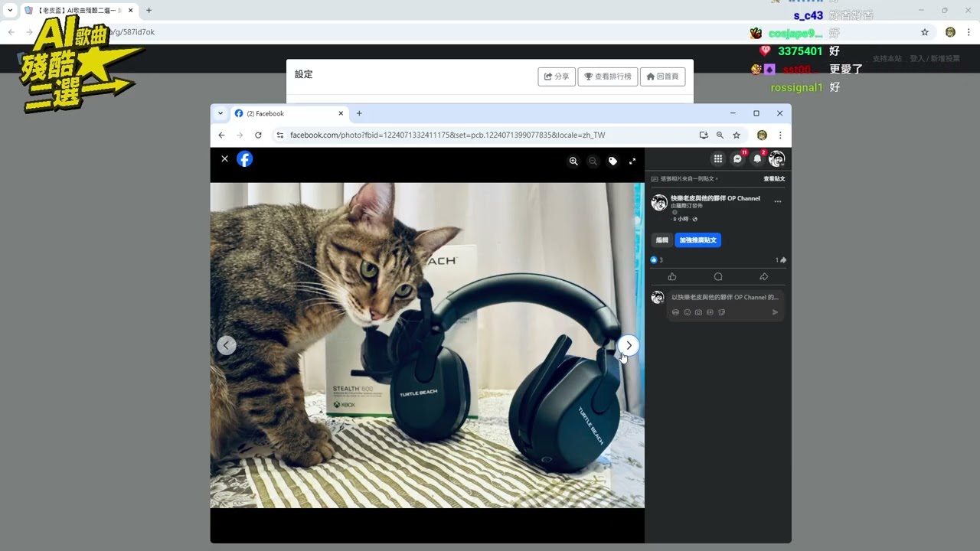The width and height of the screenshot is (980, 551).
Task: Click 分享 button in background window
Action: (x=557, y=77)
